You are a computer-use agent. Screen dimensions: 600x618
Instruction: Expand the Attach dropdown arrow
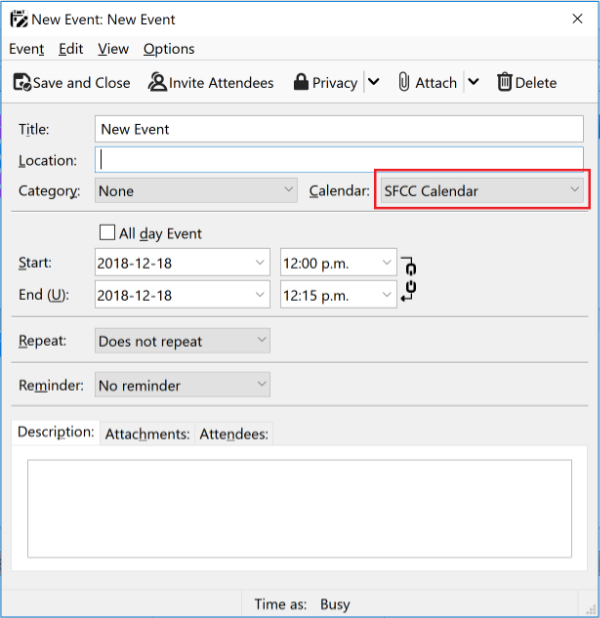473,83
